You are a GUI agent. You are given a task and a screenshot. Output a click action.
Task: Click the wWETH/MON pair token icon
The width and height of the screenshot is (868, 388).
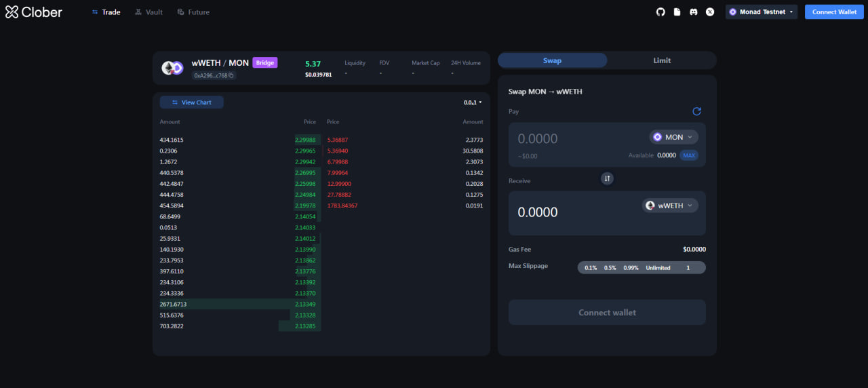(172, 68)
